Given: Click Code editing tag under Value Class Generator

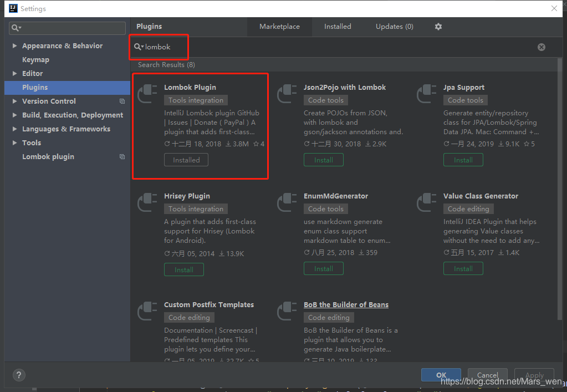Looking at the screenshot, I should tap(468, 208).
